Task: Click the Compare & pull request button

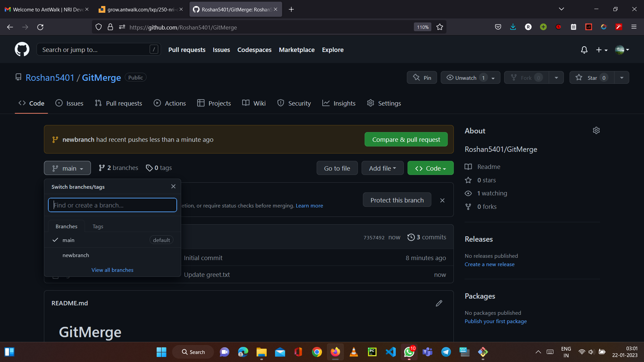Action: coord(406,139)
